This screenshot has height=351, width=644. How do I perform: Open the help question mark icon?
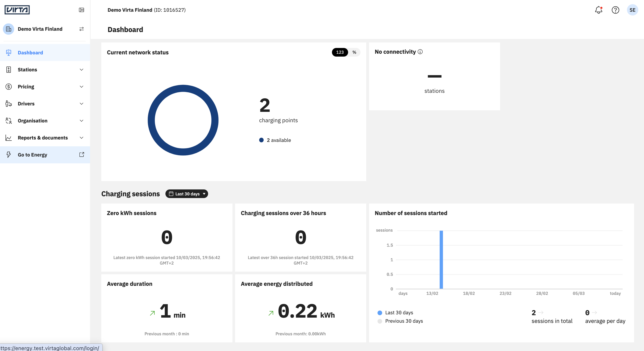coord(615,10)
